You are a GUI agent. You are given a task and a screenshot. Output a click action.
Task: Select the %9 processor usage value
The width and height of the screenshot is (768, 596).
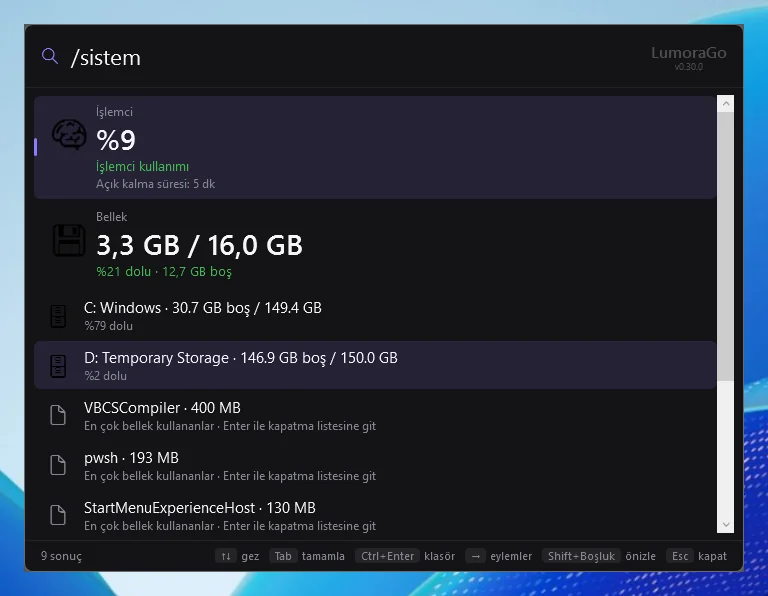pyautogui.click(x=116, y=140)
